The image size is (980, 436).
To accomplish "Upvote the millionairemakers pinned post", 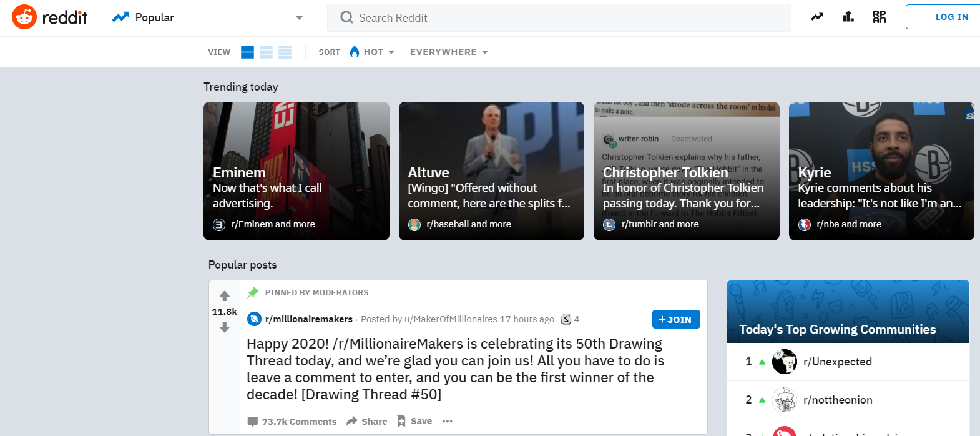I will coord(225,296).
